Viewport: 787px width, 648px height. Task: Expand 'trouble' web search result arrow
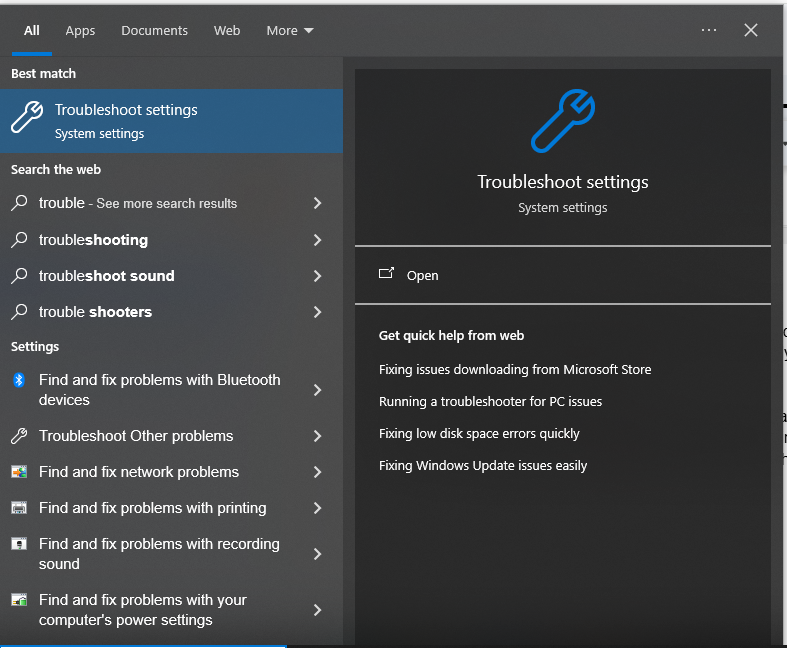317,203
